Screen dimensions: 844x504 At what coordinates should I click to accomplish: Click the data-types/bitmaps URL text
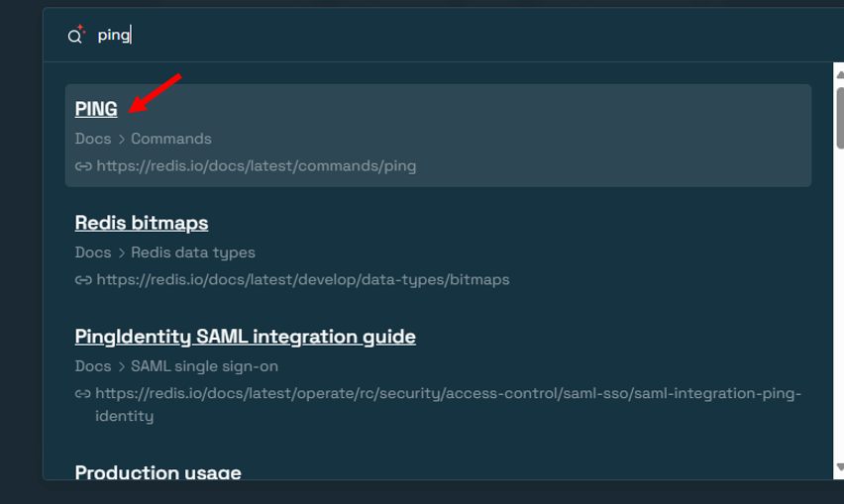coord(303,279)
